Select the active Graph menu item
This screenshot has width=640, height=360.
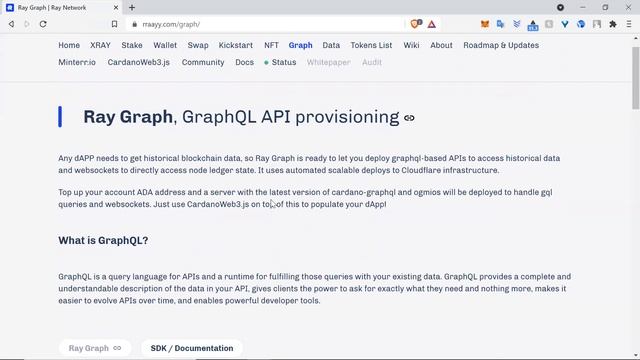(300, 45)
